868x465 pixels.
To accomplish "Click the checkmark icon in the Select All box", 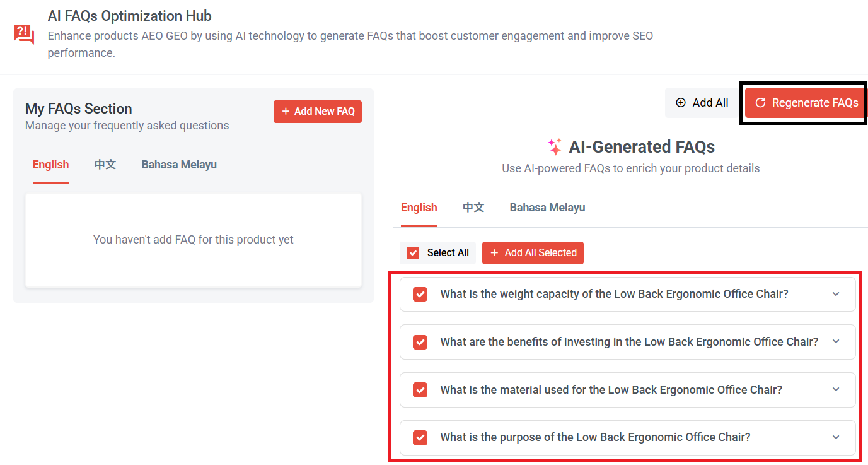I will [412, 252].
